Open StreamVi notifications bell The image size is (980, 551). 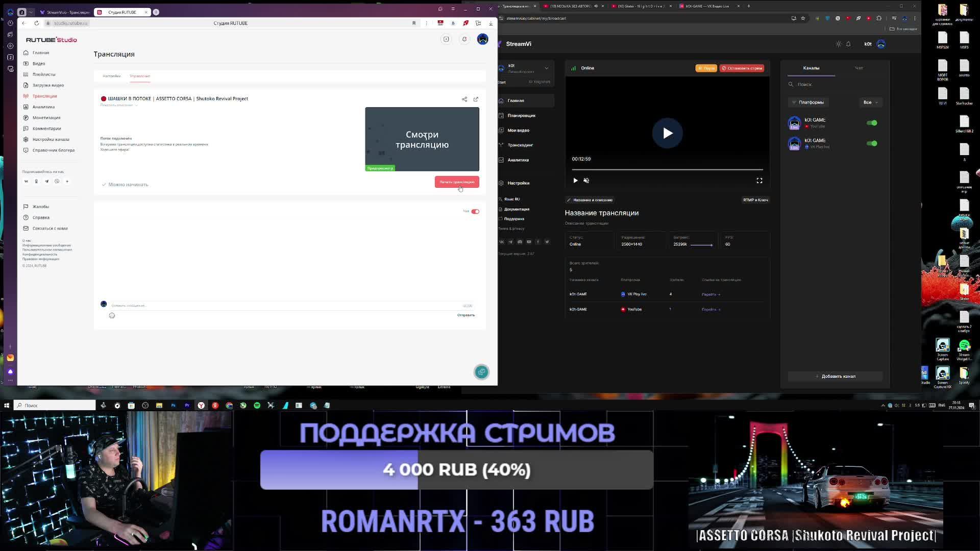point(848,44)
